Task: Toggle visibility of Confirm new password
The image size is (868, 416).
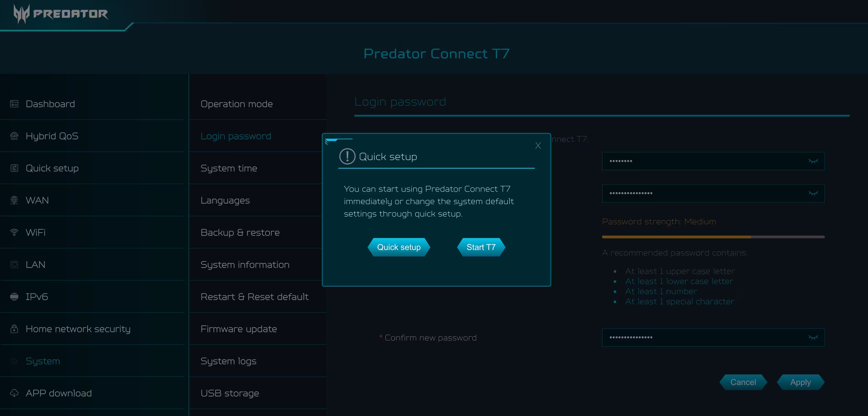Action: tap(813, 337)
